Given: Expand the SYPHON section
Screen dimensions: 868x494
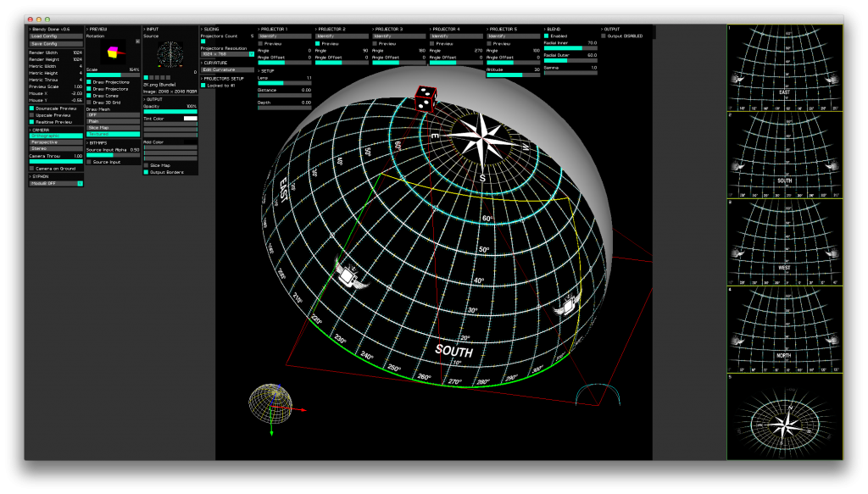Looking at the screenshot, I should (38, 176).
